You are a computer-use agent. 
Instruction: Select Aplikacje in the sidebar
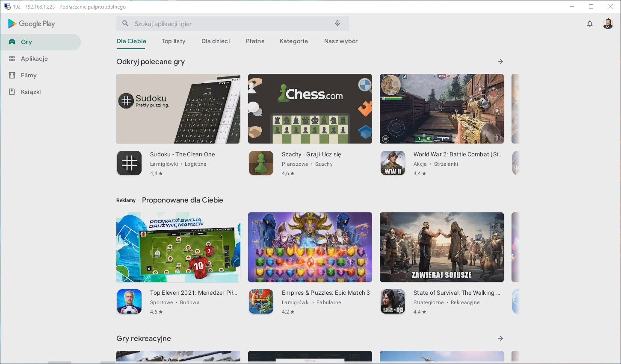[40, 59]
